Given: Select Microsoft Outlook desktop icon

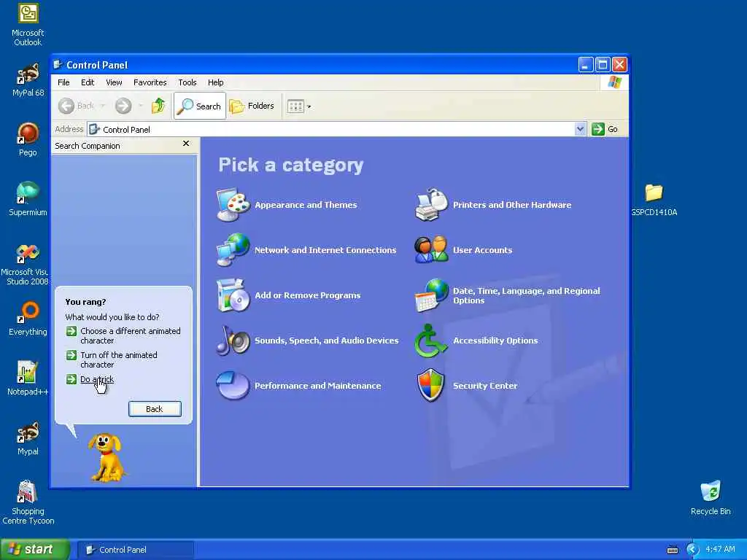Looking at the screenshot, I should 28,25.
